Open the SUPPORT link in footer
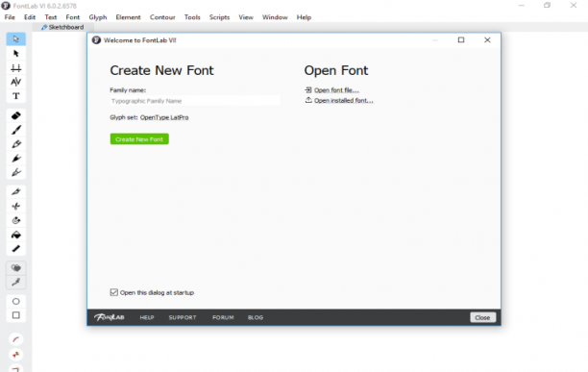The width and height of the screenshot is (588, 372). pyautogui.click(x=183, y=317)
